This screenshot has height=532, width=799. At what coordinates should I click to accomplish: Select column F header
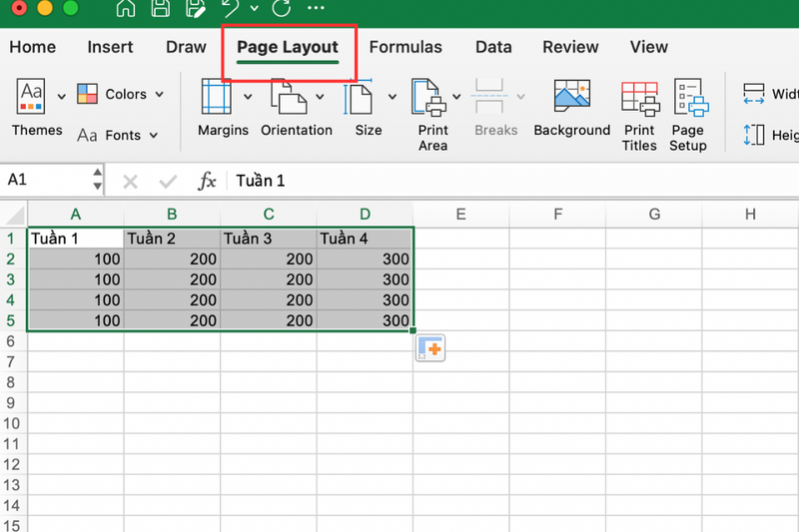coord(557,215)
